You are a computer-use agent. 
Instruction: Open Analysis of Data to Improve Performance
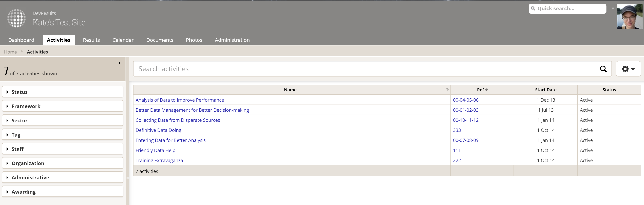tap(180, 100)
